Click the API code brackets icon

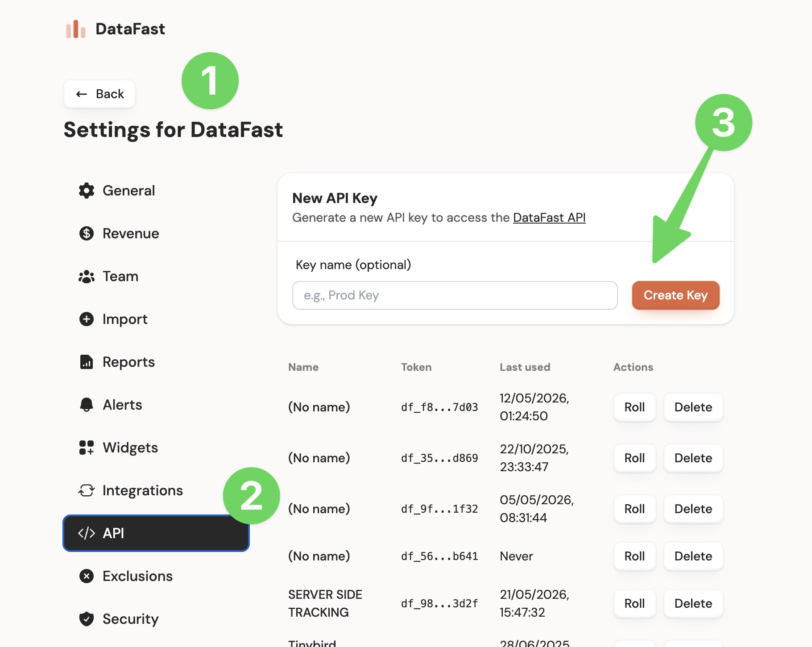click(x=87, y=533)
